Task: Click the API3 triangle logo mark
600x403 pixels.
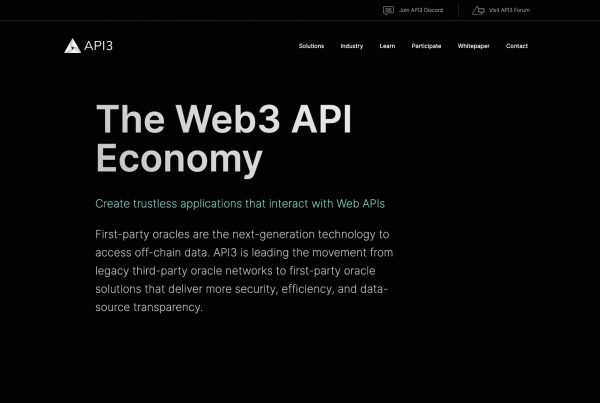Action: point(72,45)
